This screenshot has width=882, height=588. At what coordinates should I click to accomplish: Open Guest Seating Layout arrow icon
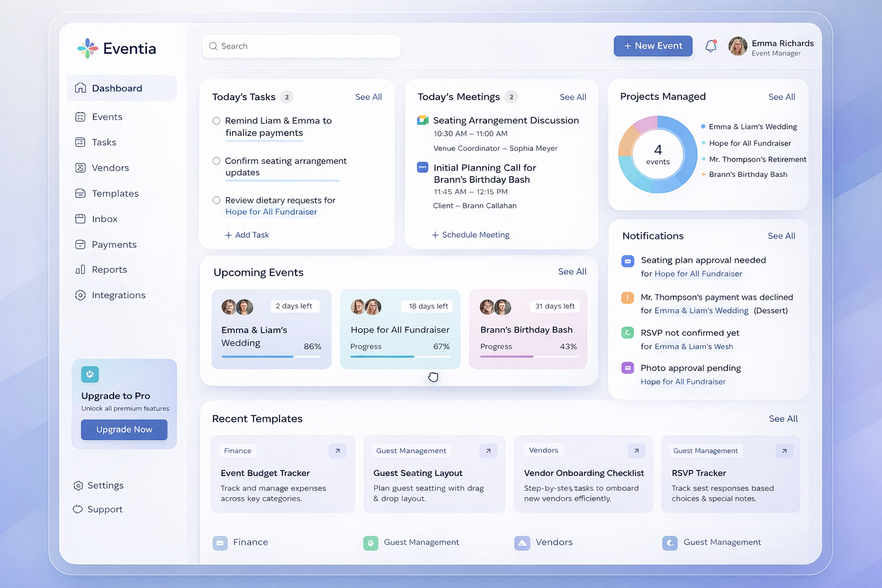[488, 451]
